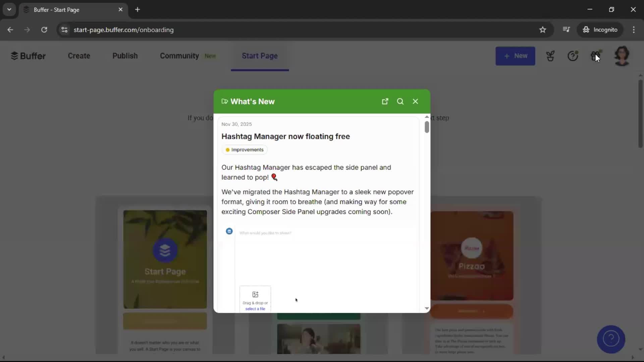Open What's New in a new window

(385, 101)
